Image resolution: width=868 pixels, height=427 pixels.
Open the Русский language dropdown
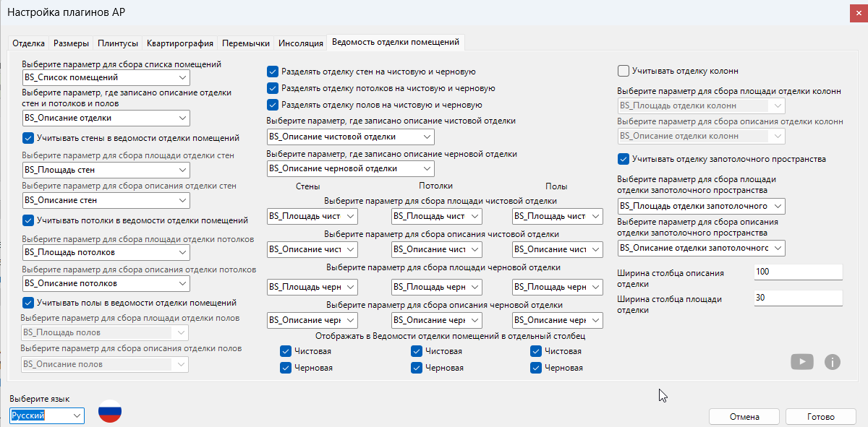point(47,415)
